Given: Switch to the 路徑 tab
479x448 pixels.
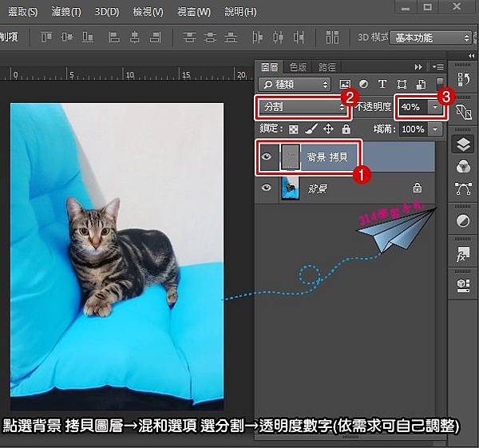Looking at the screenshot, I should click(327, 67).
